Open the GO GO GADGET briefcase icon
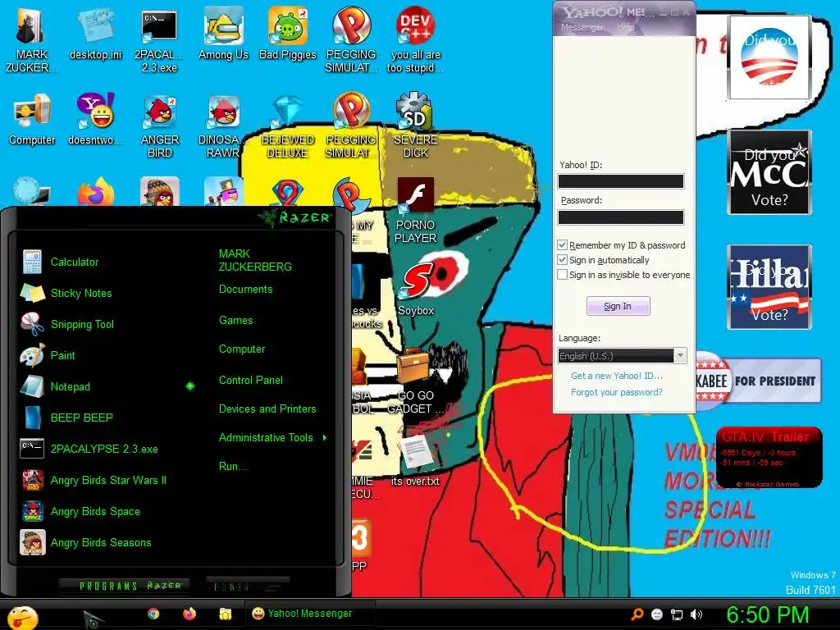This screenshot has height=630, width=840. click(x=415, y=381)
